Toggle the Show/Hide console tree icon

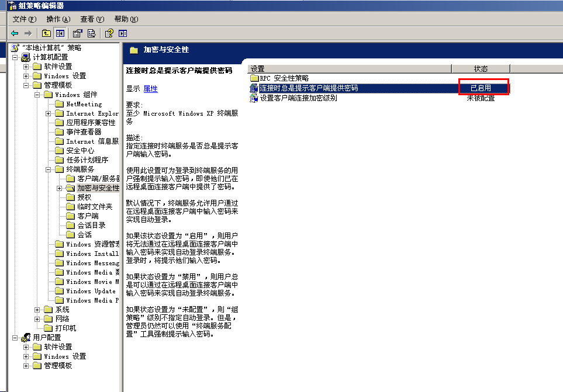(x=60, y=33)
